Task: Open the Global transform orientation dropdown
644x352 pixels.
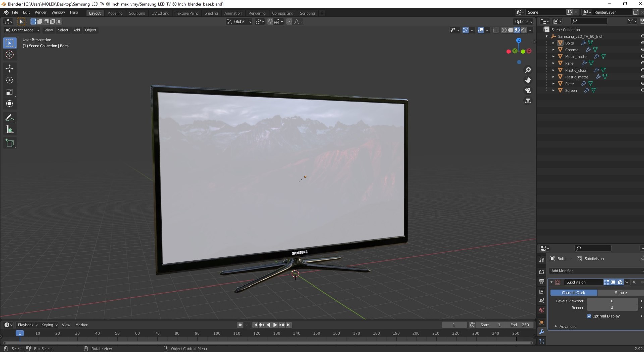Action: pos(239,21)
